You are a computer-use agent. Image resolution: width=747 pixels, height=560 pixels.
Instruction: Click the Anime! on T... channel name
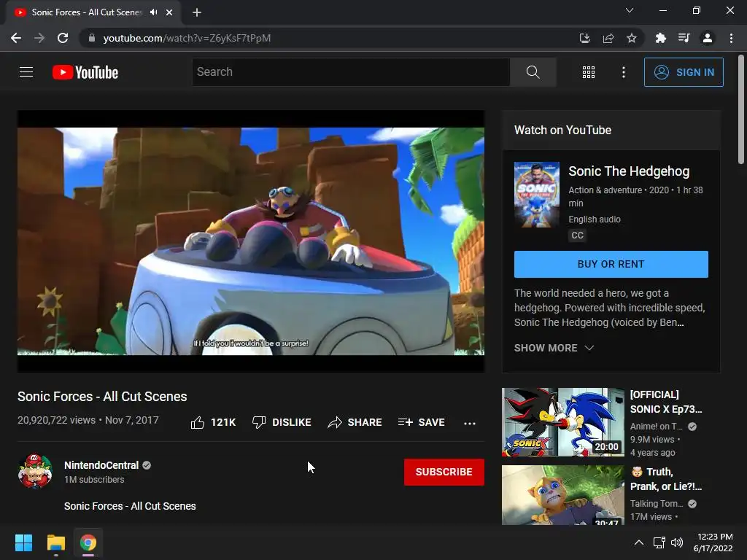tap(657, 427)
